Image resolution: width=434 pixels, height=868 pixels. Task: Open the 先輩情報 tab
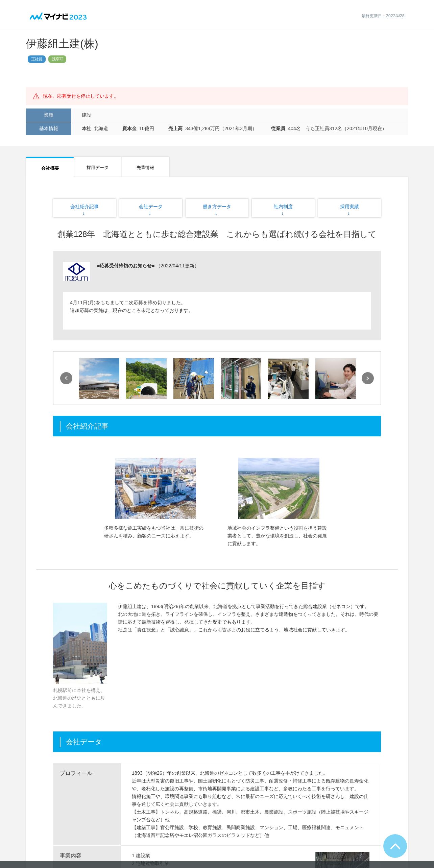145,167
